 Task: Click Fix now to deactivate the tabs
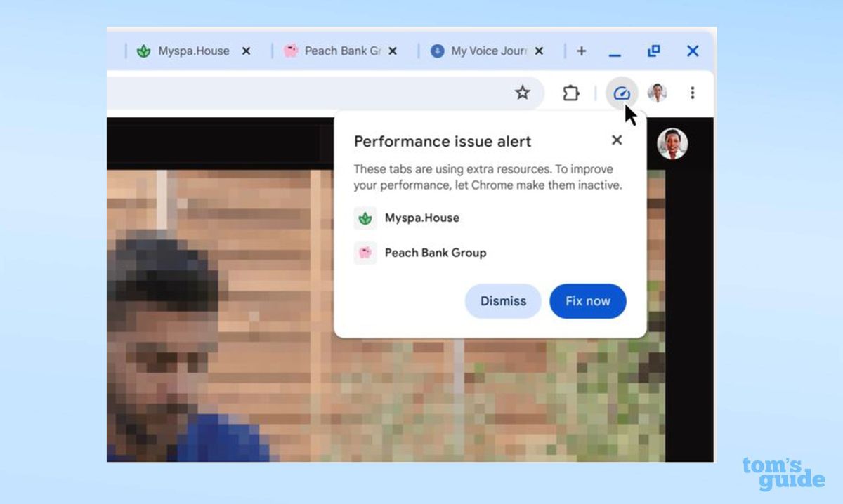coord(587,300)
